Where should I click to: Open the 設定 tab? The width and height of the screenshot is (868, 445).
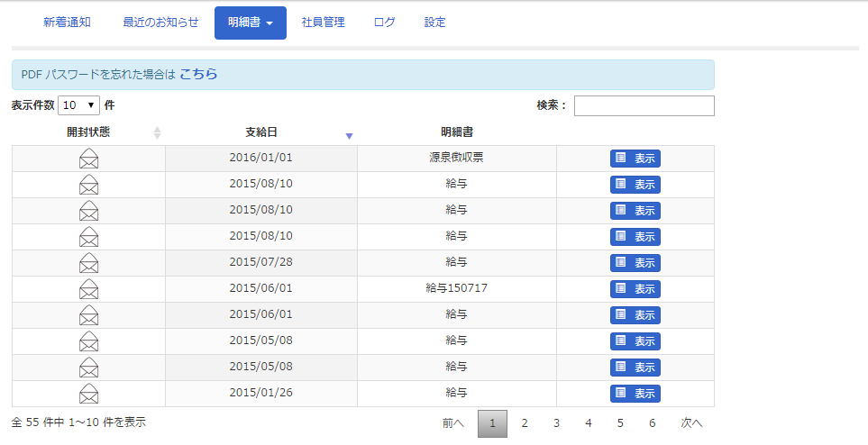coord(434,23)
